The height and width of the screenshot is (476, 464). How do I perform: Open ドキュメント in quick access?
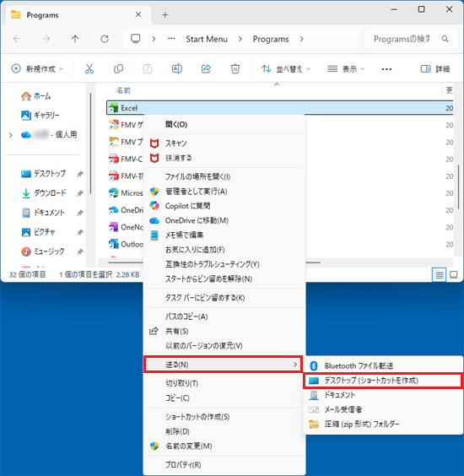(43, 213)
